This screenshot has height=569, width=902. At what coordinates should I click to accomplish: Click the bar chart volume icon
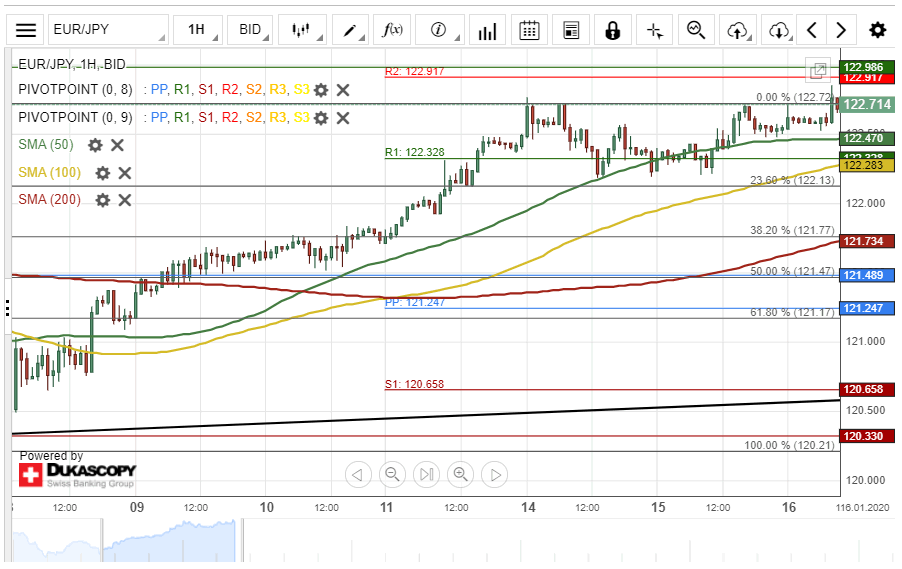tap(487, 30)
